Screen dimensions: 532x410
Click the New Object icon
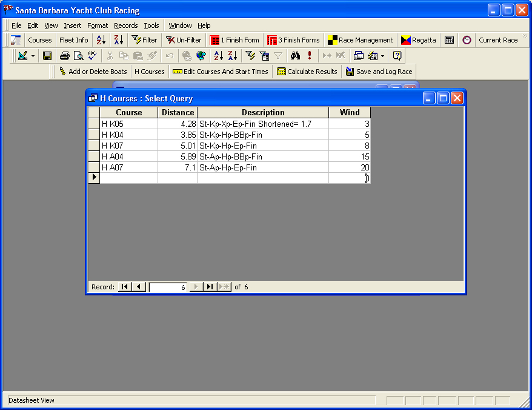tap(373, 56)
